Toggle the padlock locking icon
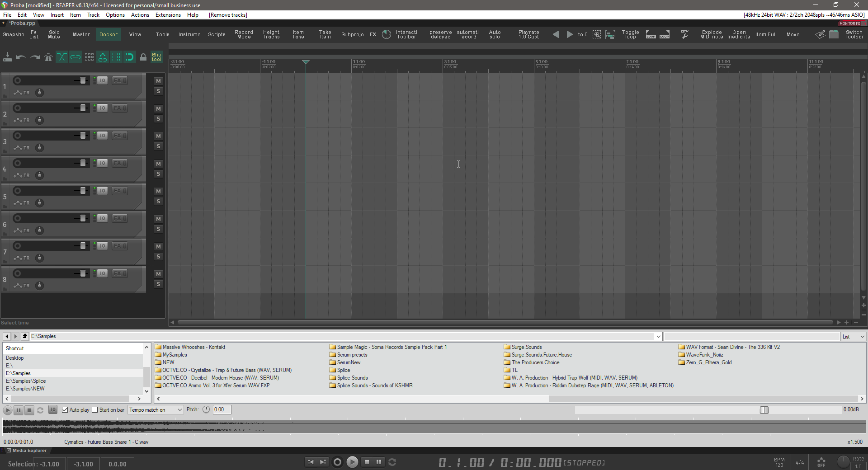 point(143,57)
